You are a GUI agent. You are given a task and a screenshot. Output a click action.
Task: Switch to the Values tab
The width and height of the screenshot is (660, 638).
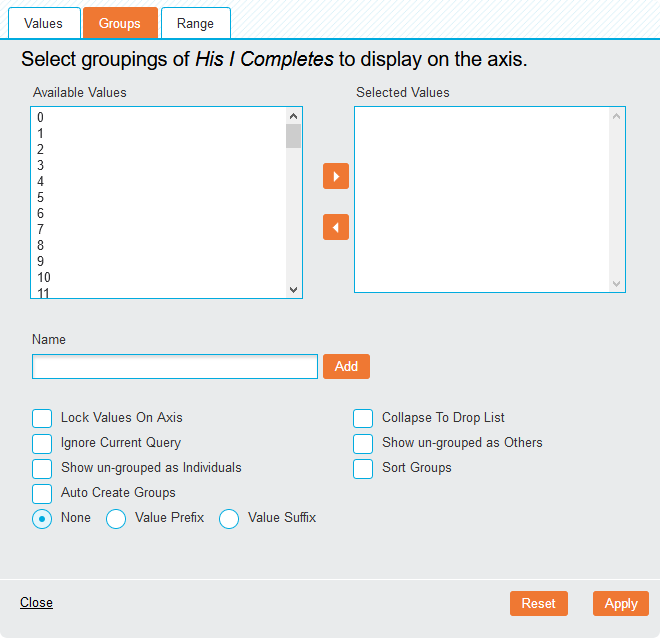pyautogui.click(x=44, y=23)
